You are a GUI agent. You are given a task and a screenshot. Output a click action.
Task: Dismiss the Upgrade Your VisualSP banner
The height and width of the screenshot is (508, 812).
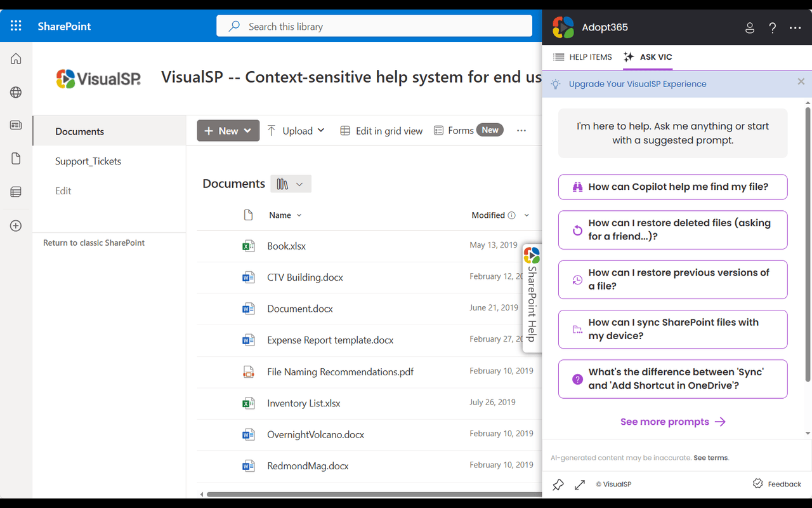point(801,82)
